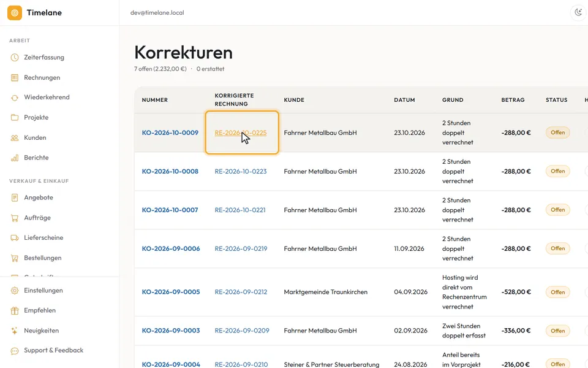
Task: Open corrected invoice RE-2026-09-0209
Action: (x=242, y=331)
